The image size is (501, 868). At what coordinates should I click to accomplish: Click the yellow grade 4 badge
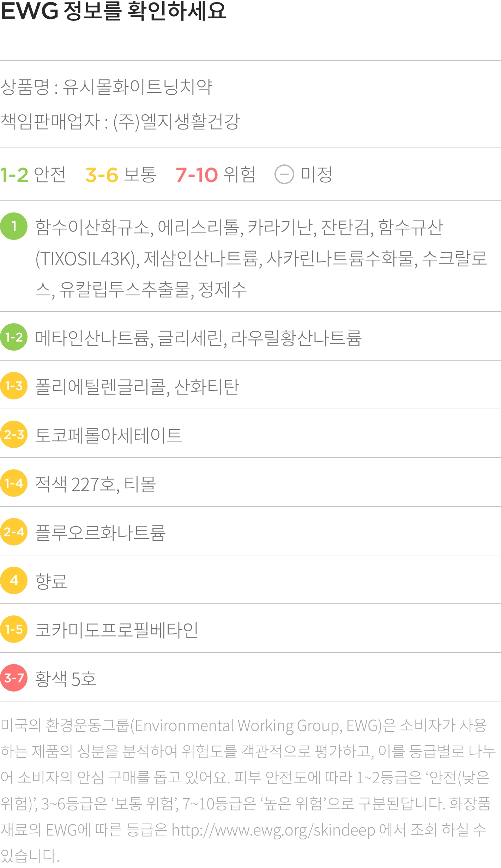pyautogui.click(x=14, y=580)
